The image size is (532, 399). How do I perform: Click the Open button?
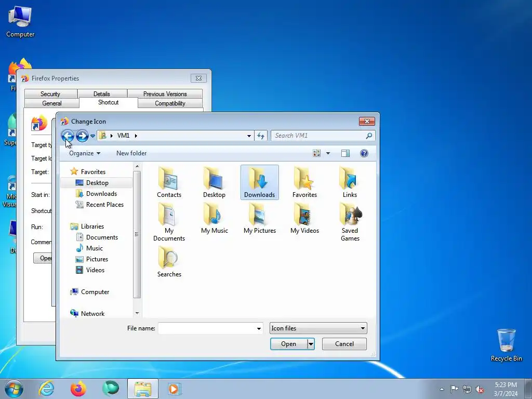tap(289, 344)
